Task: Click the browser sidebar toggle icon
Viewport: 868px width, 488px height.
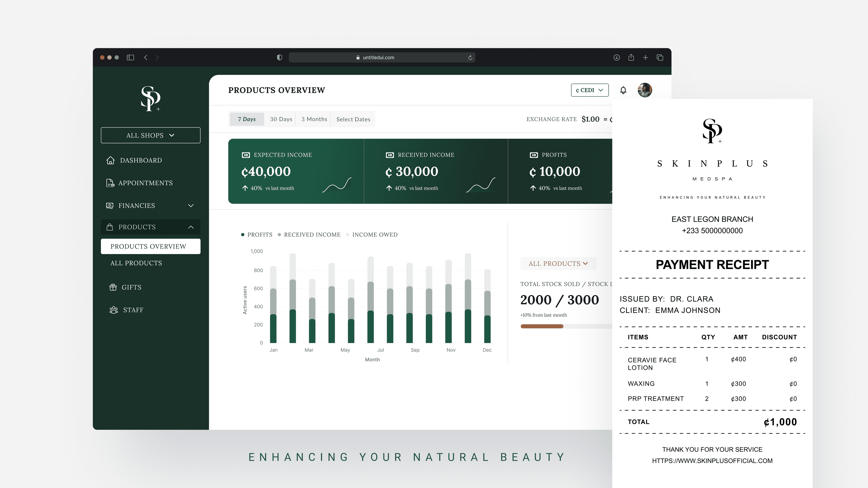Action: [130, 58]
